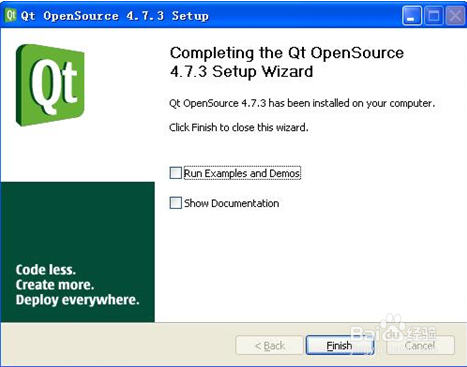Image resolution: width=467 pixels, height=367 pixels.
Task: Click Finish to close the wizard
Action: [x=339, y=345]
